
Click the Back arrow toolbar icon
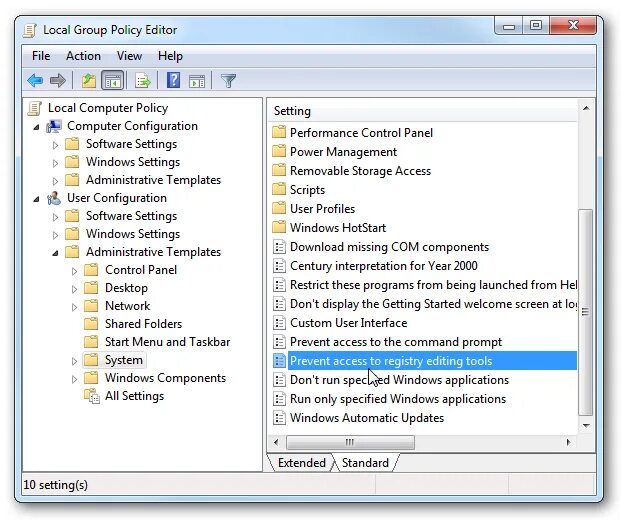(x=35, y=81)
